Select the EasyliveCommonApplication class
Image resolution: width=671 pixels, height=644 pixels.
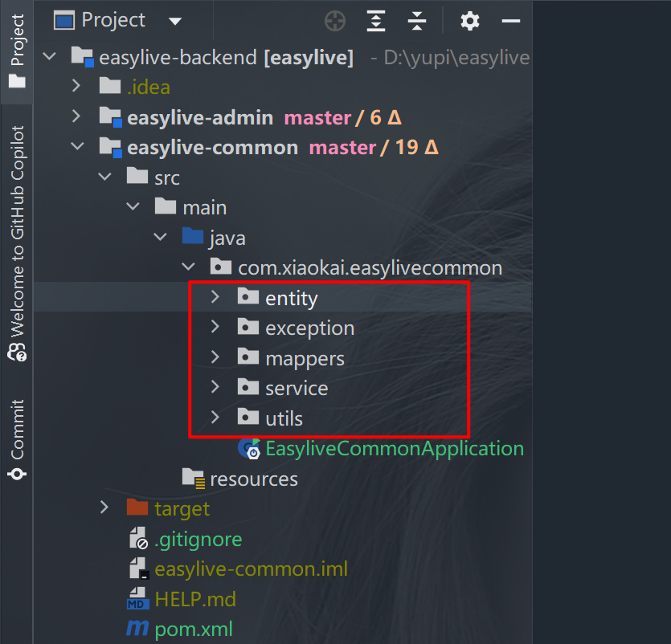[394, 448]
